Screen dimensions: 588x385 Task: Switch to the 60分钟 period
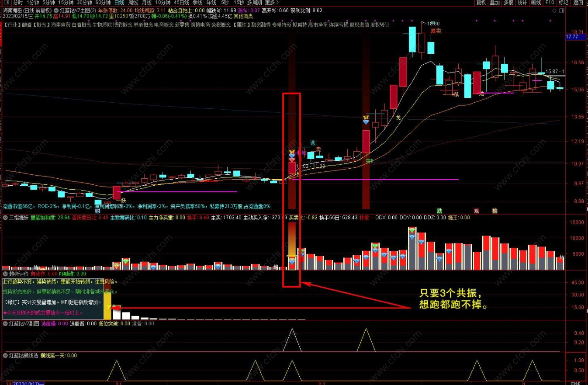coord(103,3)
